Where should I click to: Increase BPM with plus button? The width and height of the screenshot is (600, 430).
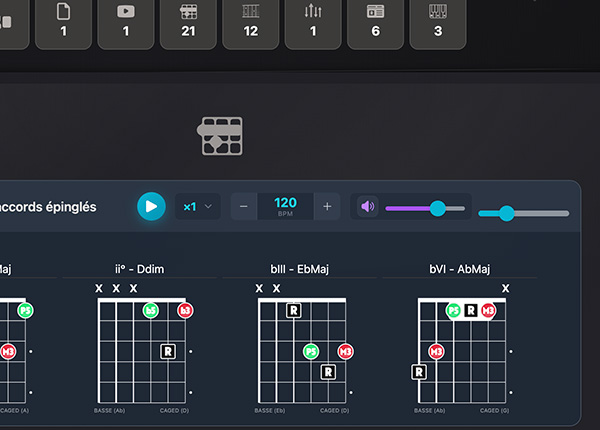coord(327,207)
